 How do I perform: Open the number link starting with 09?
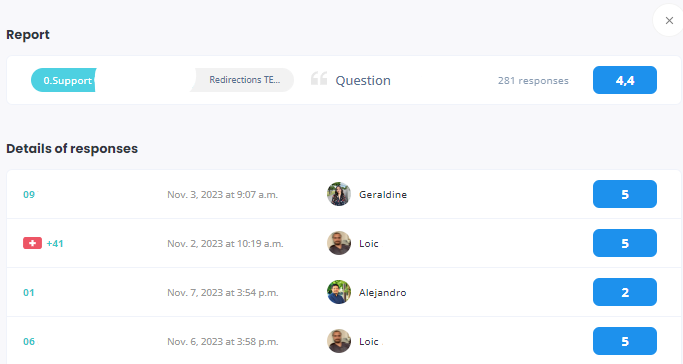click(x=29, y=195)
